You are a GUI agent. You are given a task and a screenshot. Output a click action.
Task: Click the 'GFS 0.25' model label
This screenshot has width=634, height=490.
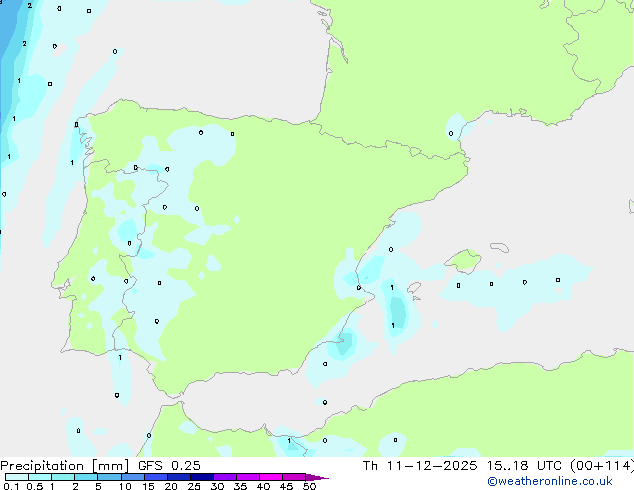[169, 466]
